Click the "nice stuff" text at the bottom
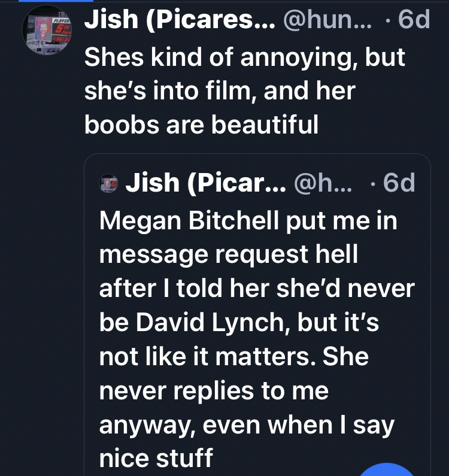 156,458
